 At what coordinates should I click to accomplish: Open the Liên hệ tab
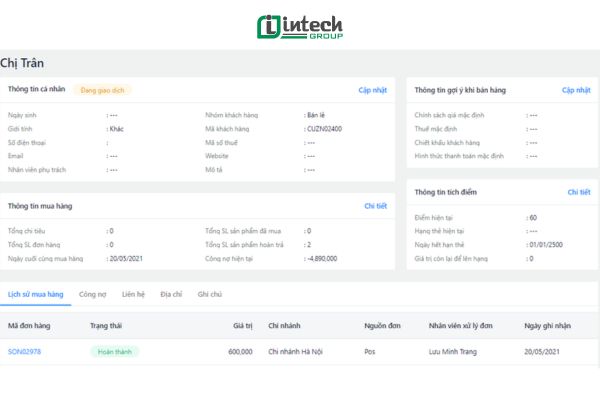[x=134, y=295]
